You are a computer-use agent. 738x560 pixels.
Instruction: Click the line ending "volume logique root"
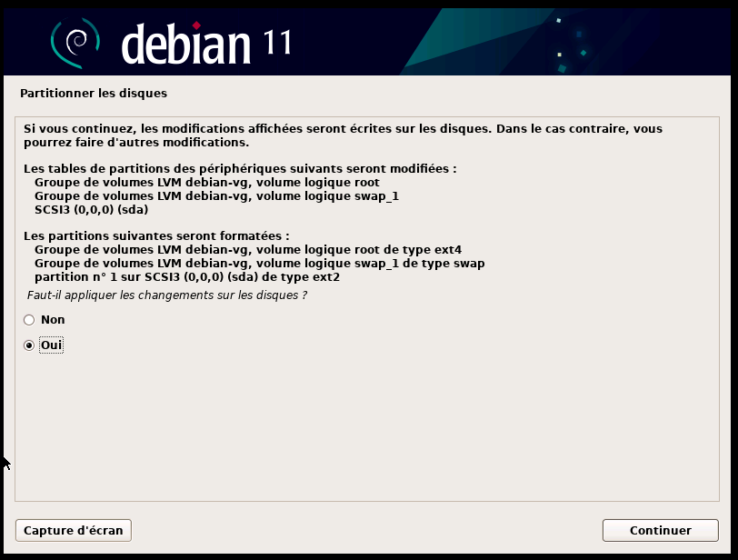pos(207,182)
